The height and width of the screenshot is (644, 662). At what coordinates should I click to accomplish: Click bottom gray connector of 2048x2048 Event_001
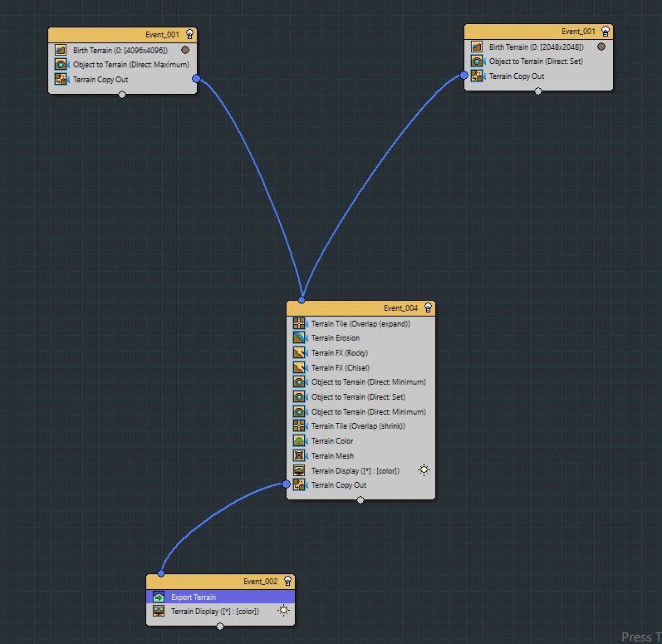tap(538, 91)
